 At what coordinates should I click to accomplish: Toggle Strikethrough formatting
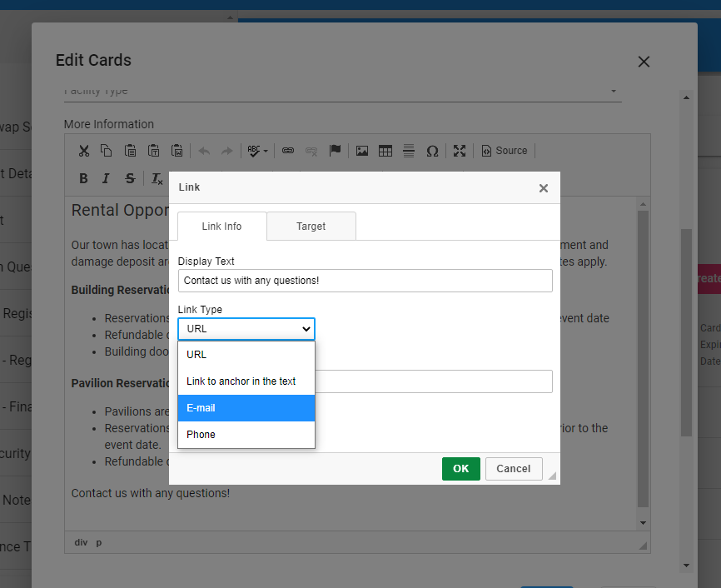[x=130, y=178]
